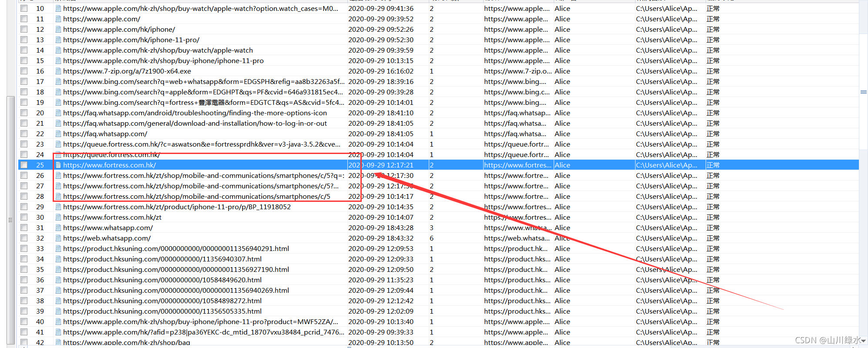The height and width of the screenshot is (348, 868).
Task: Click page icon of buy-watch/apple-watch row 14
Action: pyautogui.click(x=58, y=50)
